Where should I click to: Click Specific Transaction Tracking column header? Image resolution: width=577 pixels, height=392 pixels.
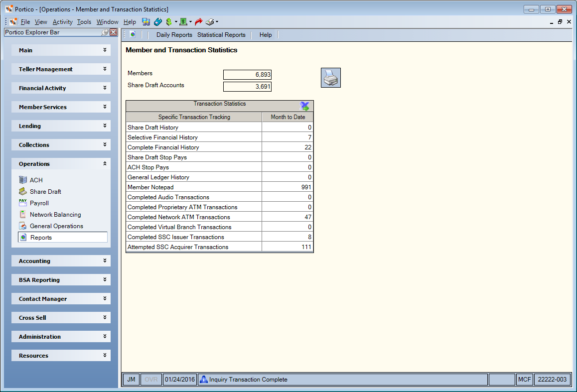(x=194, y=117)
